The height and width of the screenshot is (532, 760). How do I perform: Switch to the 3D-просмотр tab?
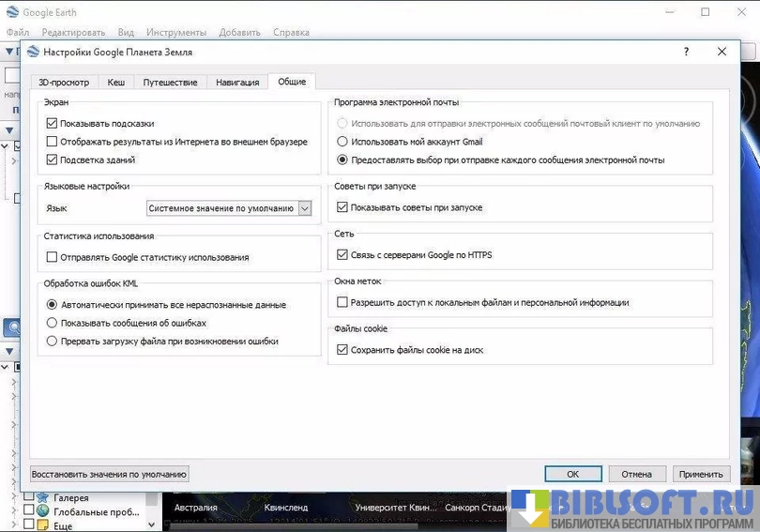coord(64,83)
